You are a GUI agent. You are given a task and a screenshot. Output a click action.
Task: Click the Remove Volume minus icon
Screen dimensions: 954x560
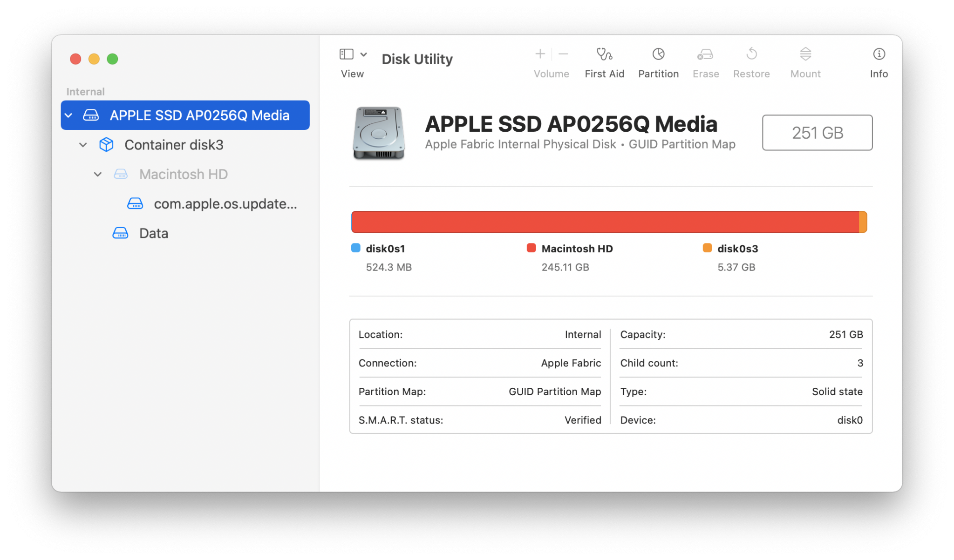[x=563, y=54]
